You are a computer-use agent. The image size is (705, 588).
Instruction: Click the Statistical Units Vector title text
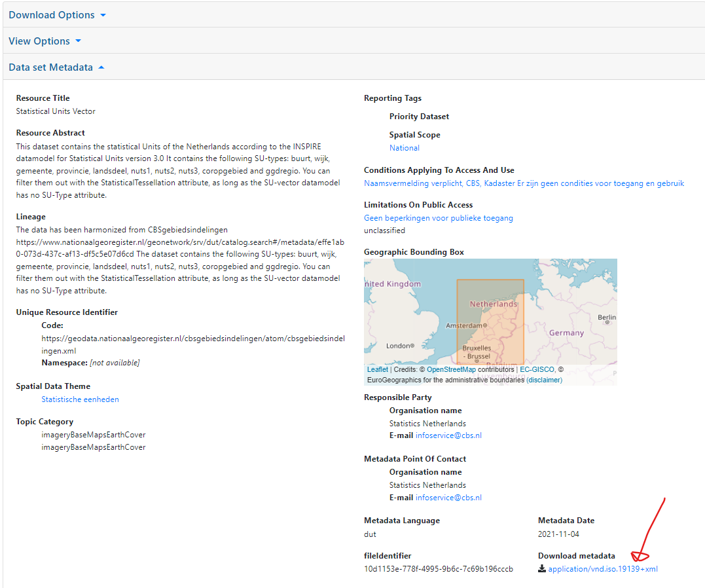point(56,111)
